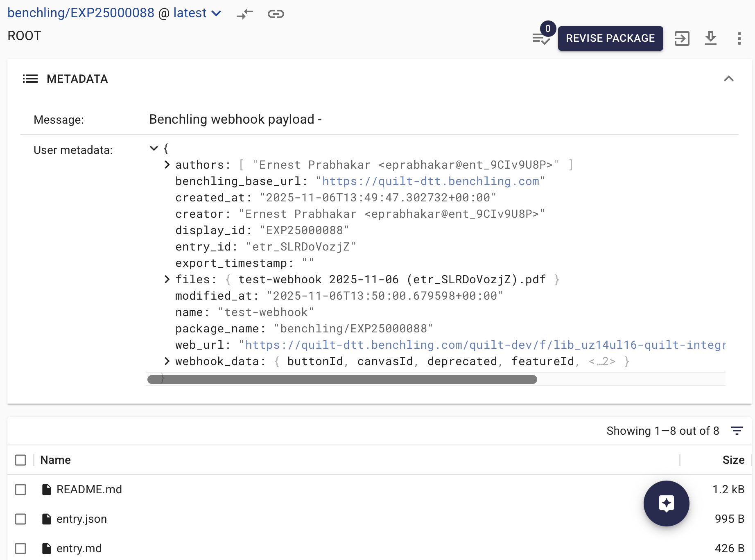Click the Metadata list icon

(x=30, y=79)
